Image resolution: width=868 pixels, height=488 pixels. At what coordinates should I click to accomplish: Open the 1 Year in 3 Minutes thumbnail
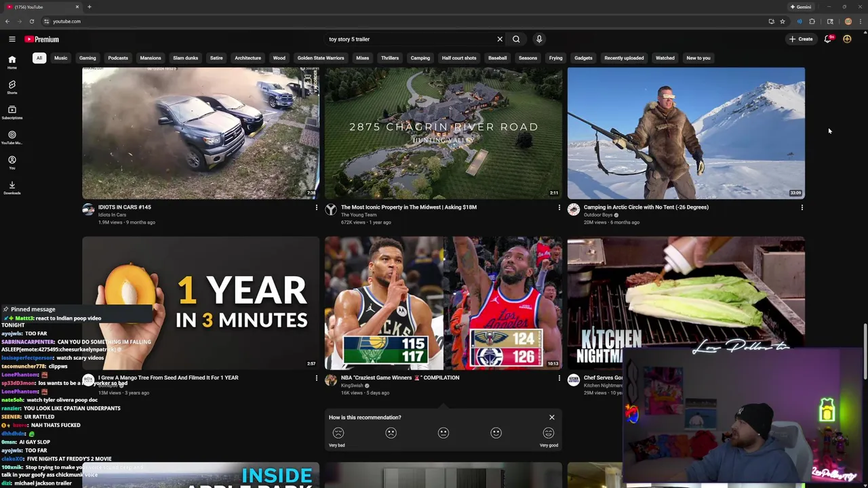tap(201, 303)
